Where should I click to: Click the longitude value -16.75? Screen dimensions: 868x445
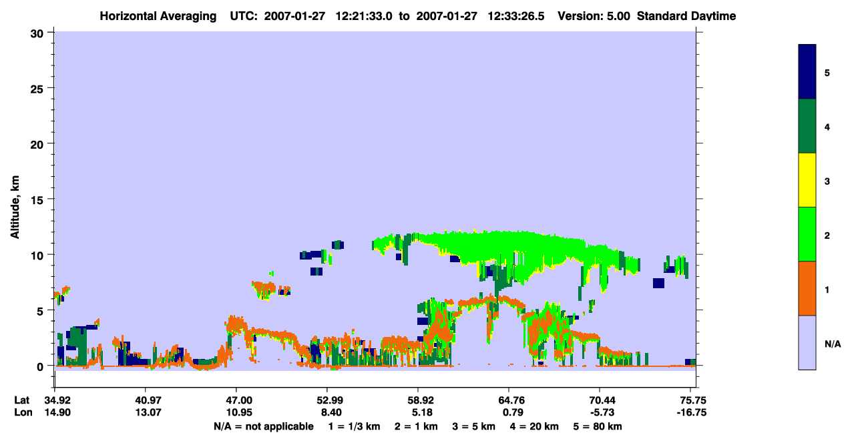pos(692,412)
